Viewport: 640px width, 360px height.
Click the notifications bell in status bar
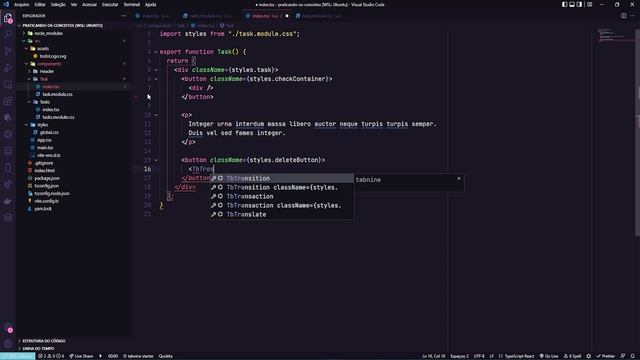[633, 356]
